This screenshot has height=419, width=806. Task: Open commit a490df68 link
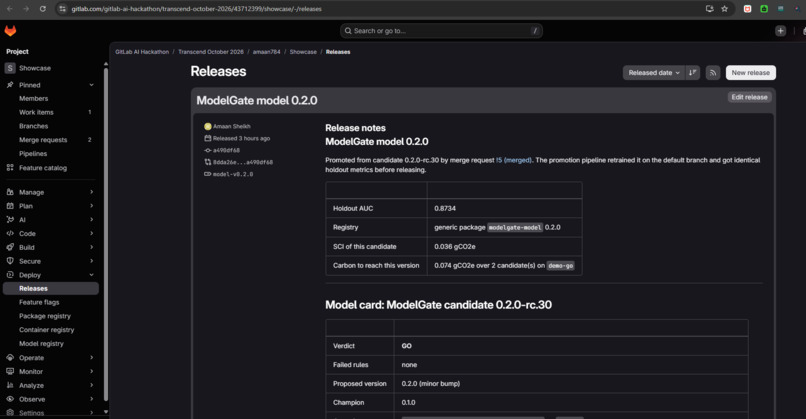(x=226, y=151)
